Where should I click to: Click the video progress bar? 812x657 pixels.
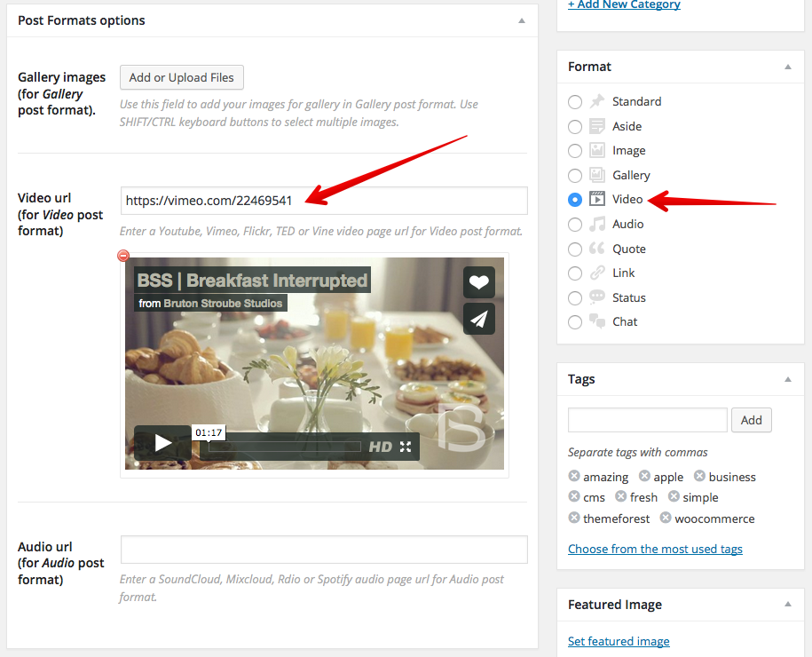[284, 447]
